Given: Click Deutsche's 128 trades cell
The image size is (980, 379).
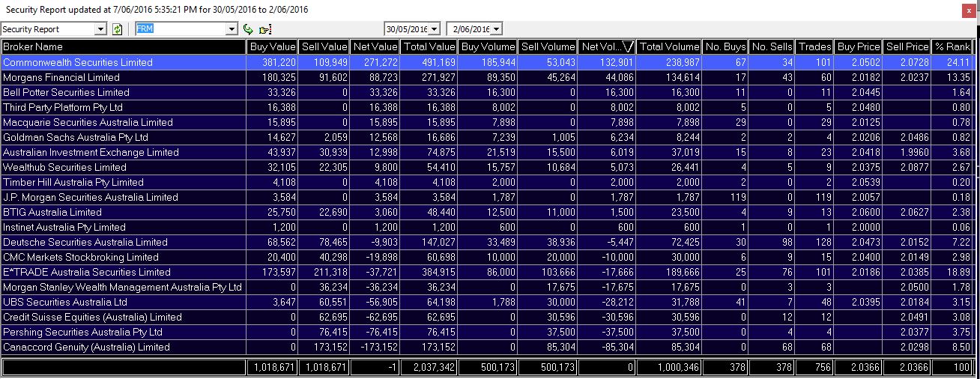Looking at the screenshot, I should [x=816, y=242].
